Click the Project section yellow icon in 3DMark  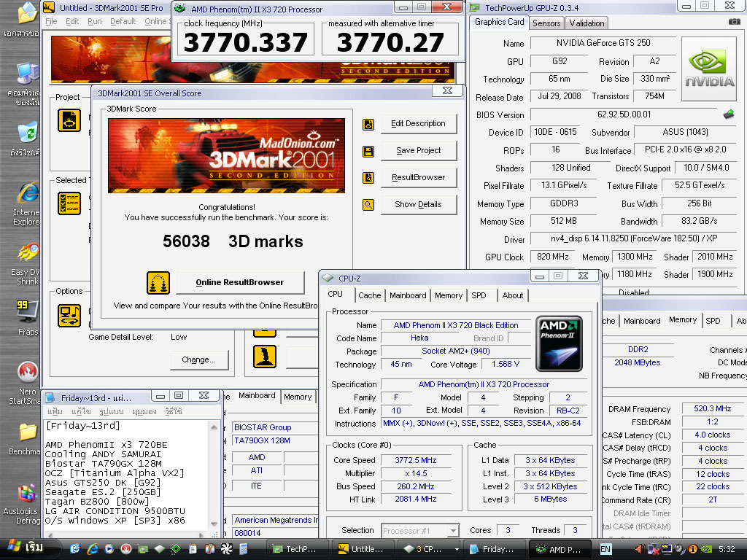tap(69, 120)
